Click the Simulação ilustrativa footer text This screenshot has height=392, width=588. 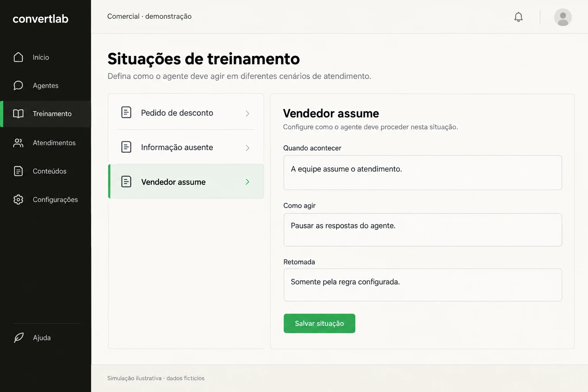pyautogui.click(x=156, y=378)
